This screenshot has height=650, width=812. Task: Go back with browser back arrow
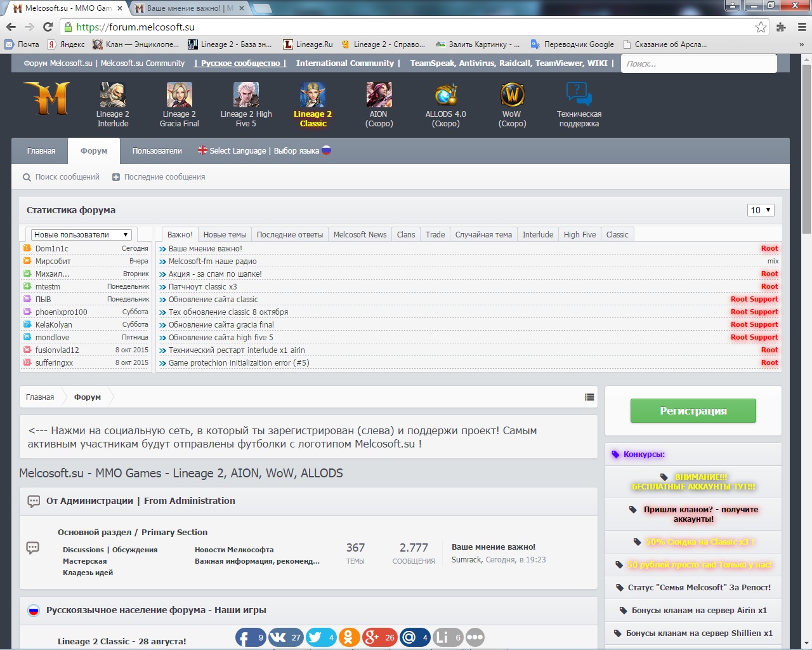(11, 27)
